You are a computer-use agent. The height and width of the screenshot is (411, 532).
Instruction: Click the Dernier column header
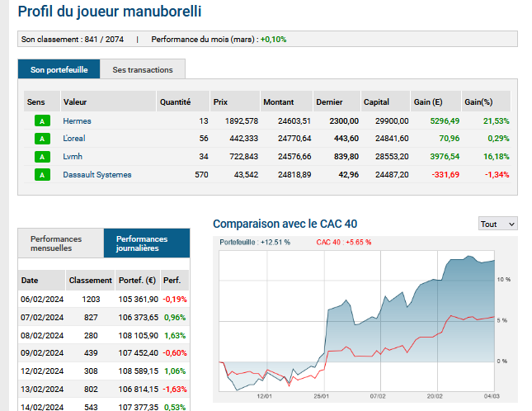pyautogui.click(x=337, y=102)
